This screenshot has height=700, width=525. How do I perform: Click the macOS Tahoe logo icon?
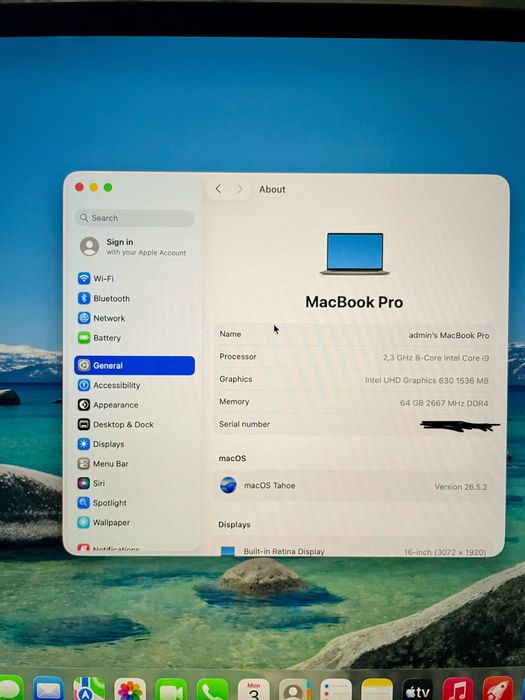(x=228, y=485)
